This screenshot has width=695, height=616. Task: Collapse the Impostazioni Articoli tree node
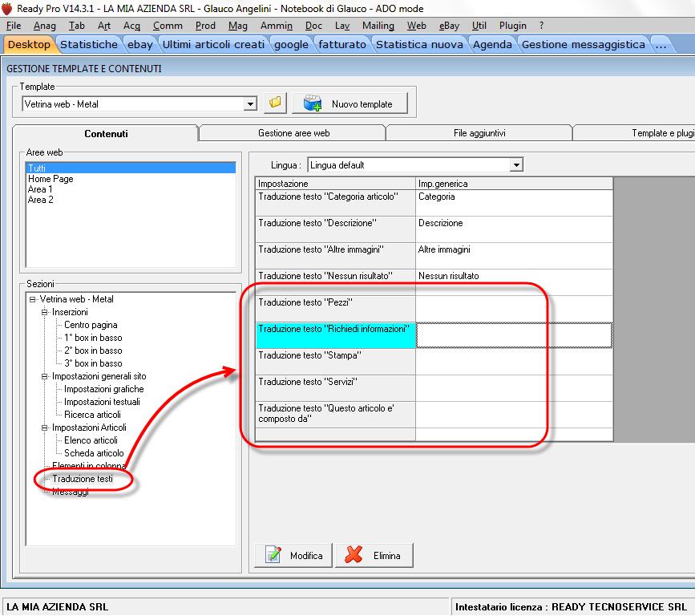[x=44, y=428]
